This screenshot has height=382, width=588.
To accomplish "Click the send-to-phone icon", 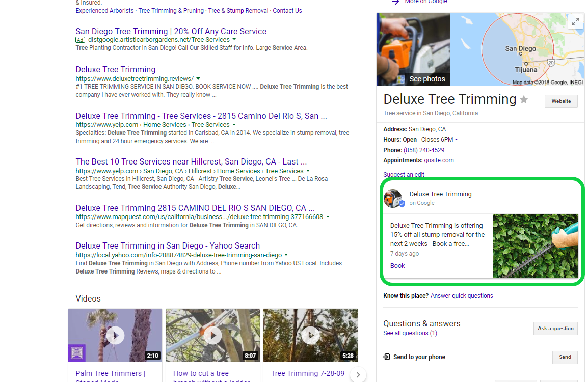I will [x=387, y=357].
